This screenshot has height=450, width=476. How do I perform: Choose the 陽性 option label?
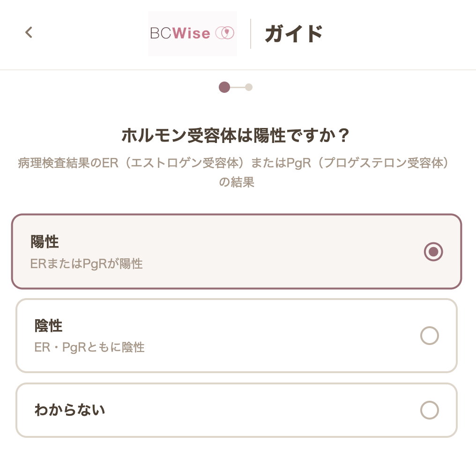pos(45,242)
